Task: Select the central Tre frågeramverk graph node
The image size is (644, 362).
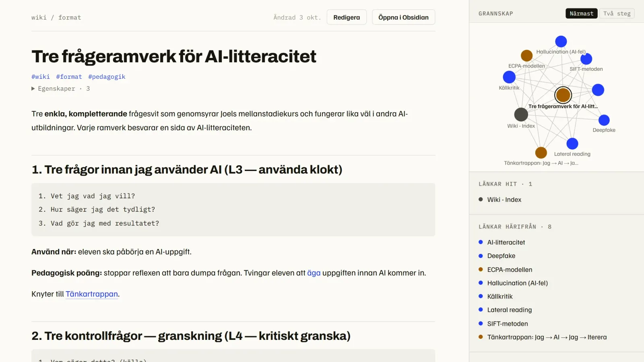Action: point(563,95)
